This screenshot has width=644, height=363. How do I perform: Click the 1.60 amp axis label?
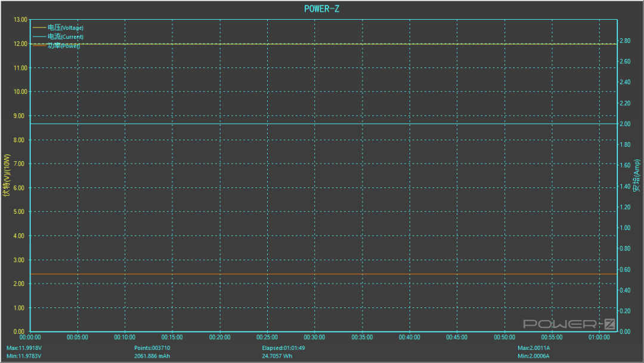625,165
